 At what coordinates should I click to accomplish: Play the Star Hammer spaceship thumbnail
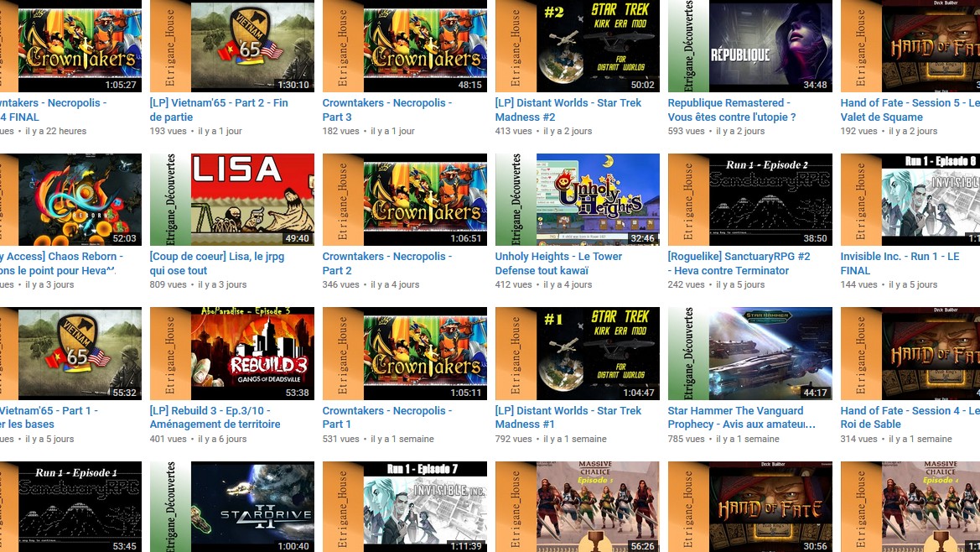(x=750, y=353)
